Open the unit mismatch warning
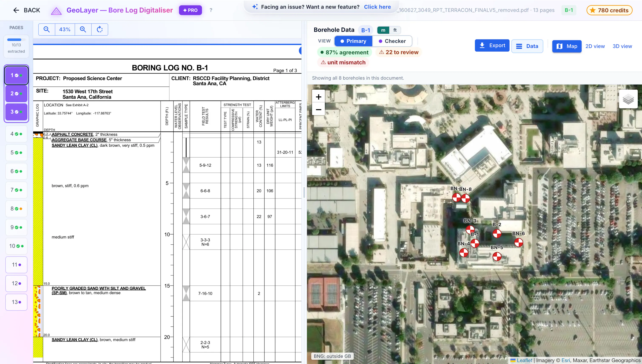 pyautogui.click(x=343, y=62)
